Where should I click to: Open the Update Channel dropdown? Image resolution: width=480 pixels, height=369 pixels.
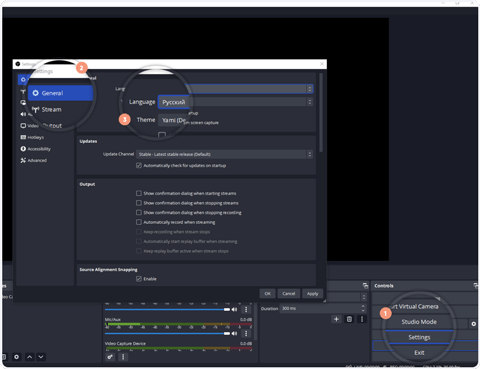224,154
